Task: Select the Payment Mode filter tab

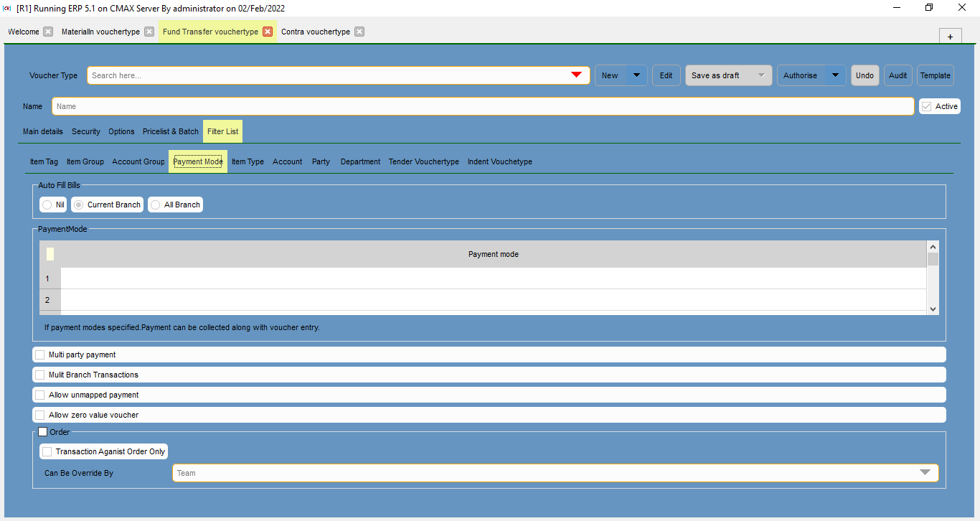Action: click(x=198, y=161)
